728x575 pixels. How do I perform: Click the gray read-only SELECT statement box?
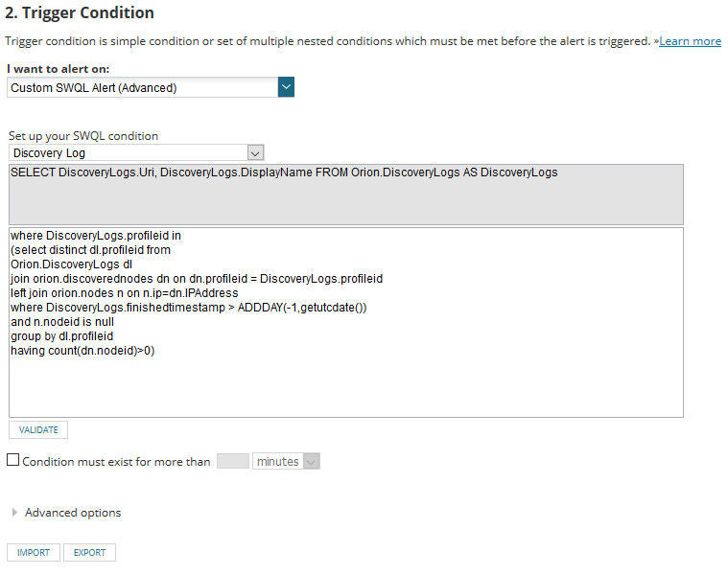[345, 194]
